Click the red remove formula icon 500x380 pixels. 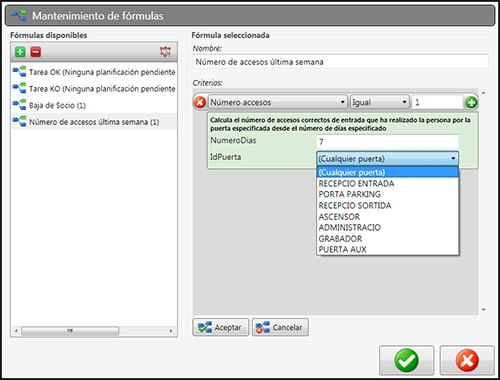36,52
